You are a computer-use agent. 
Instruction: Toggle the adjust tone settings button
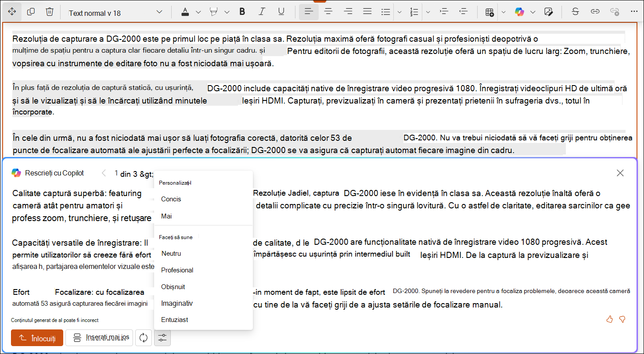162,338
